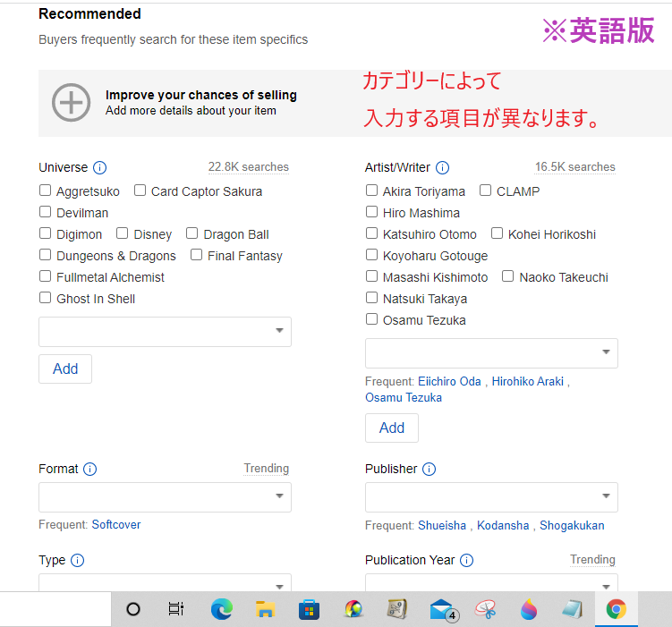This screenshot has width=672, height=627.
Task: Click Add button under Universe
Action: (x=65, y=369)
